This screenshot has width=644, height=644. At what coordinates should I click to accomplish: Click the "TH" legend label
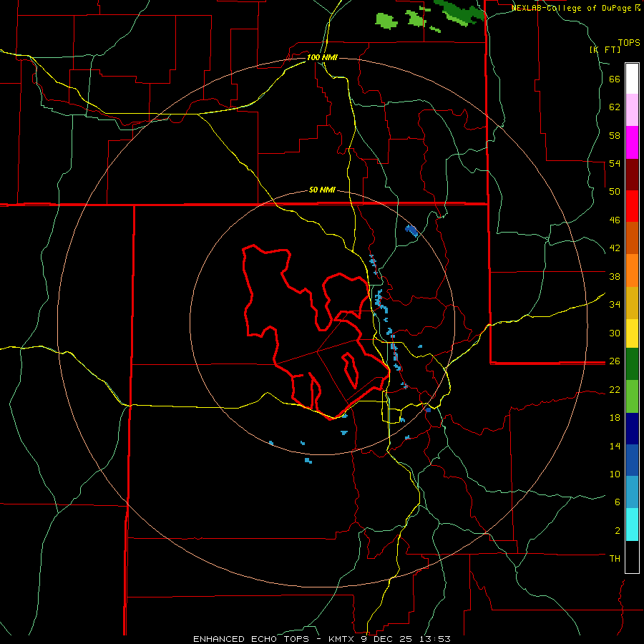point(615,559)
